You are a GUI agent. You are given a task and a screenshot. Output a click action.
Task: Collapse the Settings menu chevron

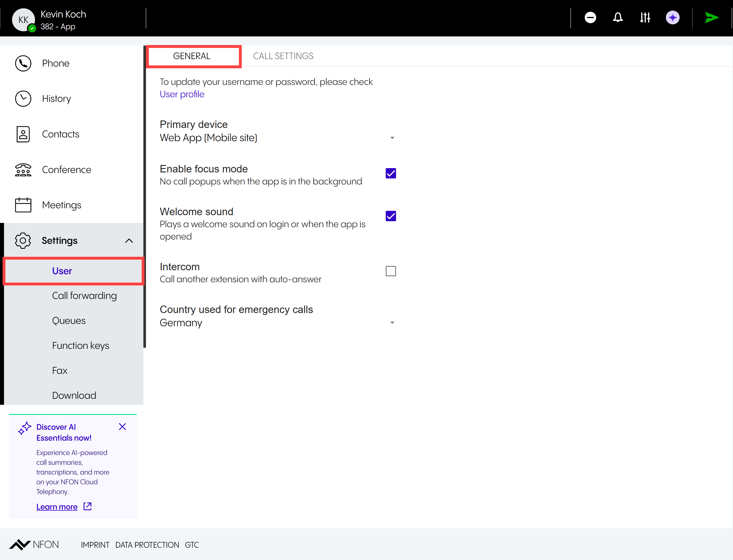tap(129, 241)
